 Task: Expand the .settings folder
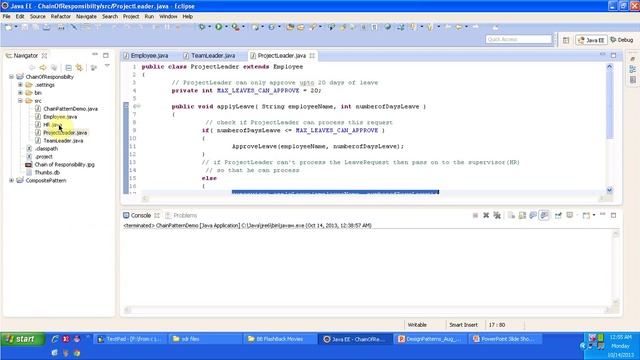click(x=20, y=85)
